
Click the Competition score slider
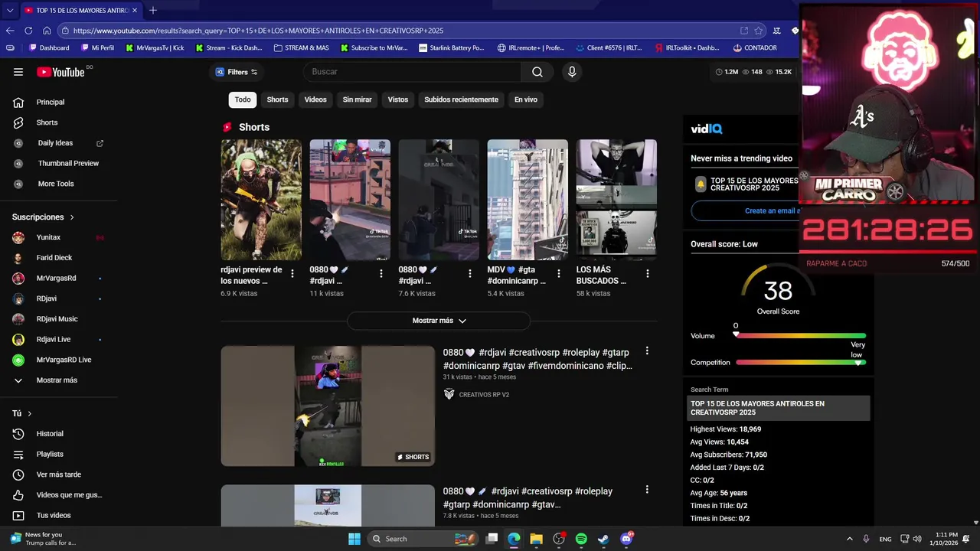(801, 362)
